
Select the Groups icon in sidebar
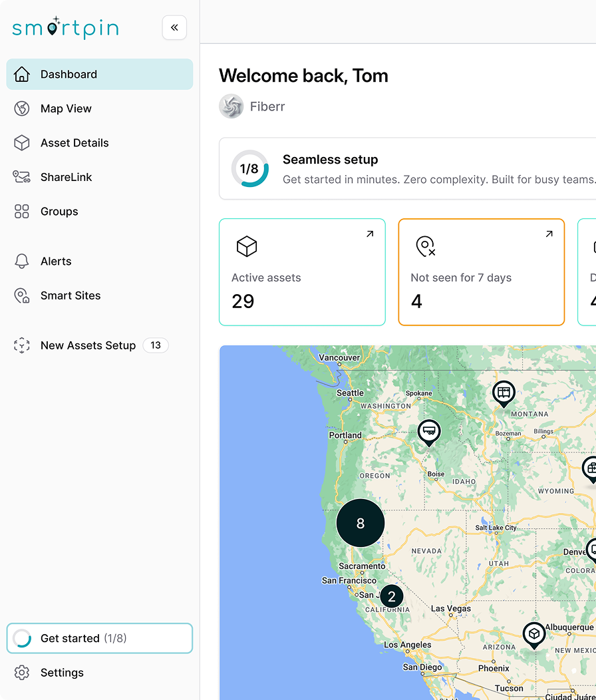[22, 211]
